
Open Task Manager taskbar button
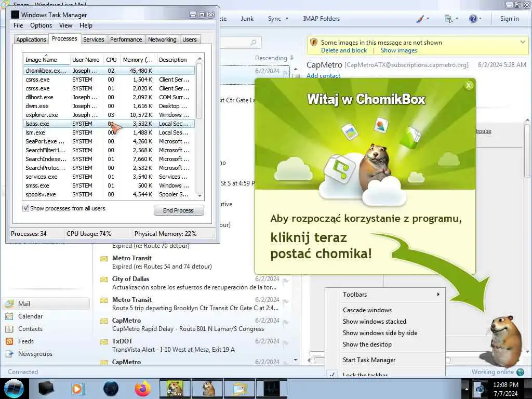[271, 389]
